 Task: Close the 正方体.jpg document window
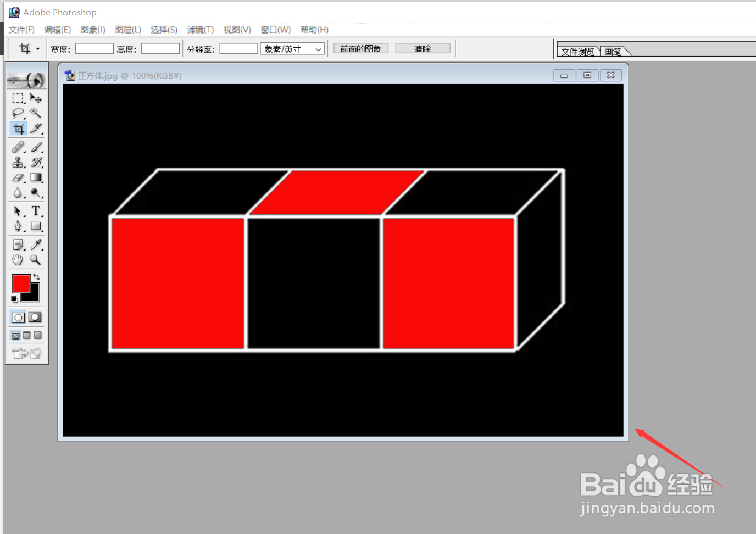pyautogui.click(x=611, y=75)
